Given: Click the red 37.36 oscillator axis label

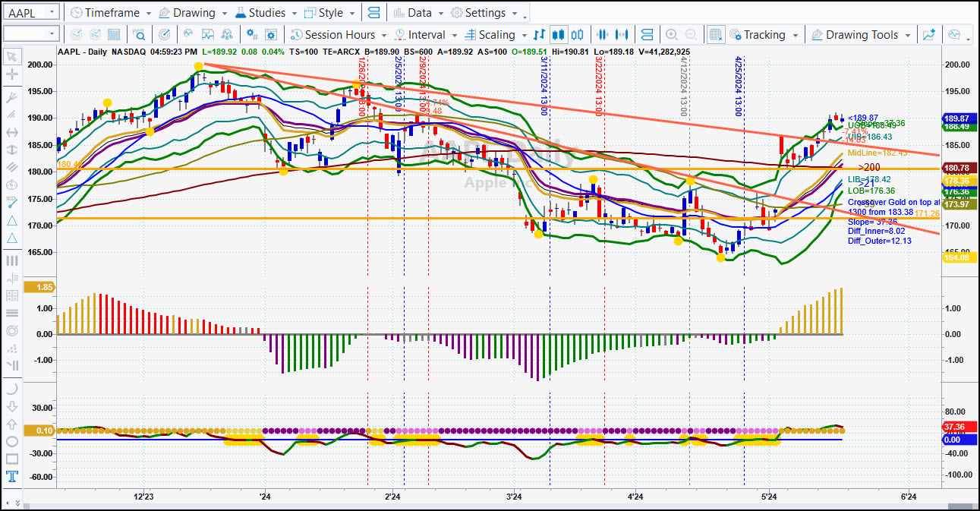Looking at the screenshot, I should click(958, 427).
